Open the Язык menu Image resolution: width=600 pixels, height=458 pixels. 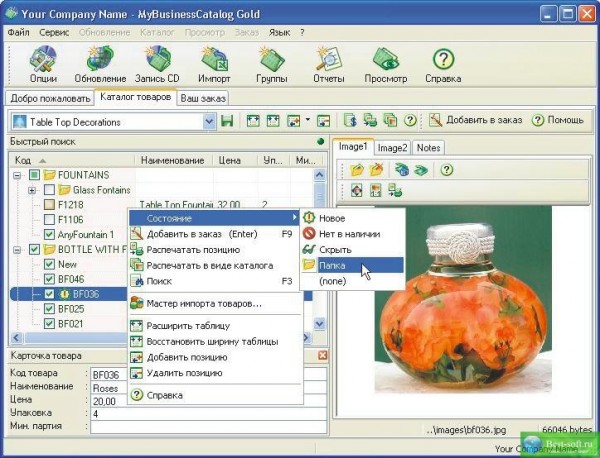(279, 33)
